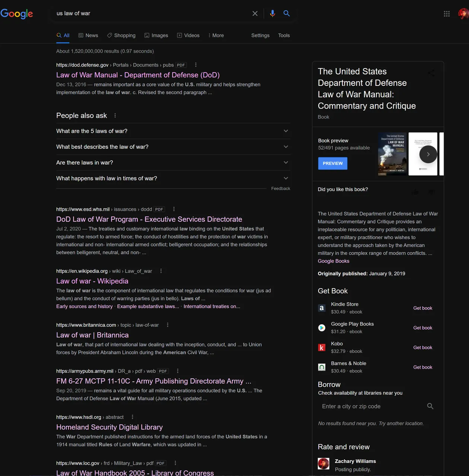The width and height of the screenshot is (469, 476).
Task: Clear the search box with the X icon
Action: tap(255, 13)
